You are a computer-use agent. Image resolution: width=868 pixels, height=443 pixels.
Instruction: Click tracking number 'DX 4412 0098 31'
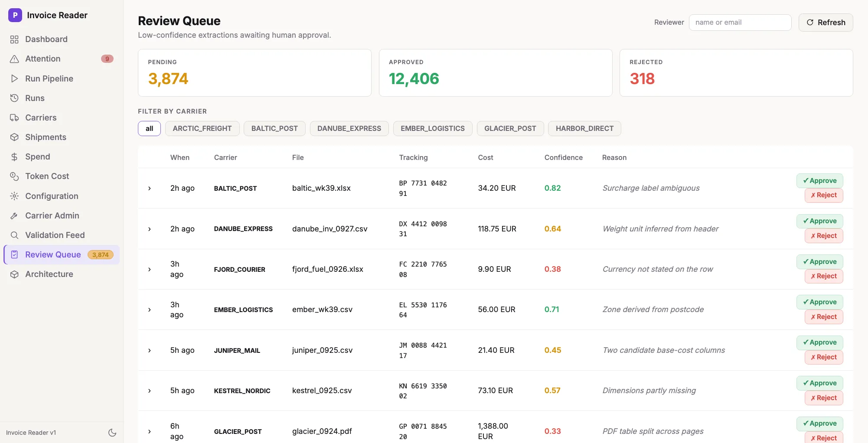pyautogui.click(x=423, y=229)
